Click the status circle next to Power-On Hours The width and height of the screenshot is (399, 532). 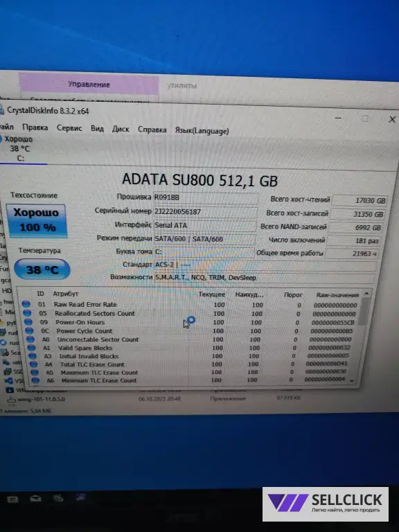[28, 321]
